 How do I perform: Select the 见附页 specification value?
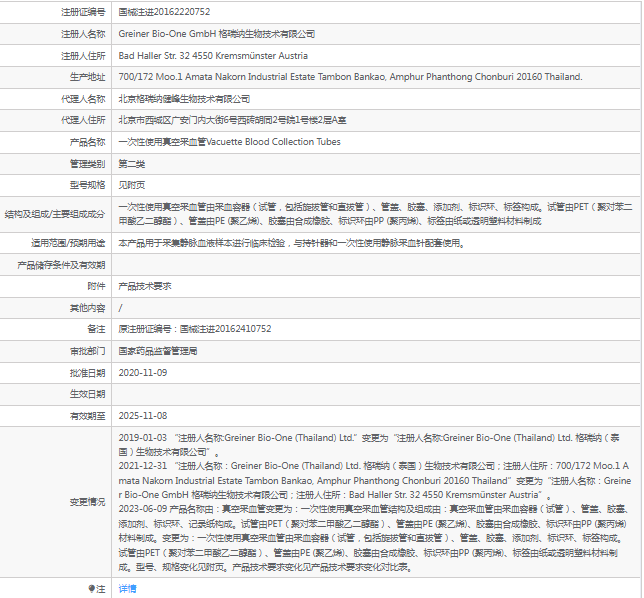pyautogui.click(x=132, y=185)
